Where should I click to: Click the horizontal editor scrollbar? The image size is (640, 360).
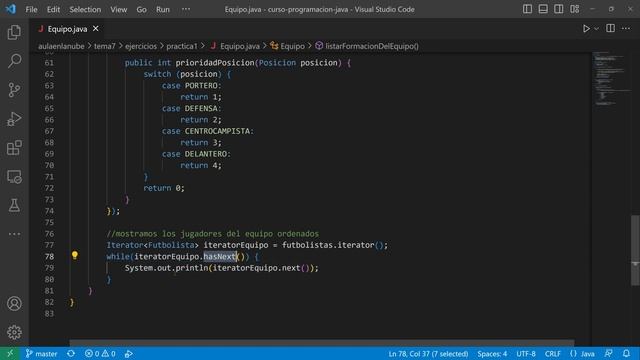[x=322, y=343]
